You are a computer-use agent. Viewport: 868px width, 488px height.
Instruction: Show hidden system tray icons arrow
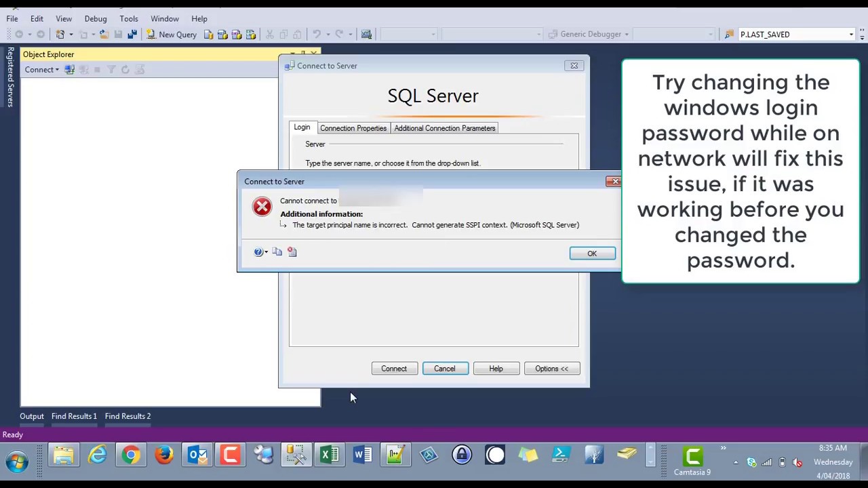(736, 462)
